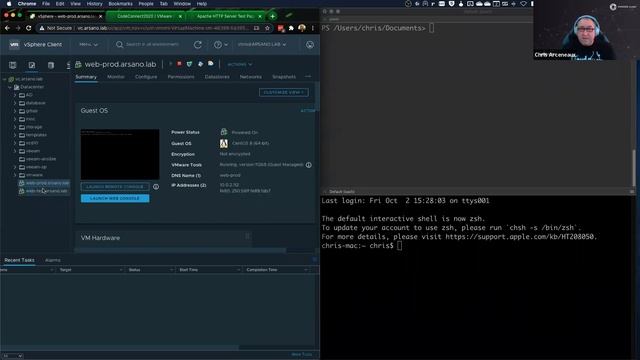Open the Datastores tab
Image resolution: width=640 pixels, height=360 pixels.
coord(217,77)
